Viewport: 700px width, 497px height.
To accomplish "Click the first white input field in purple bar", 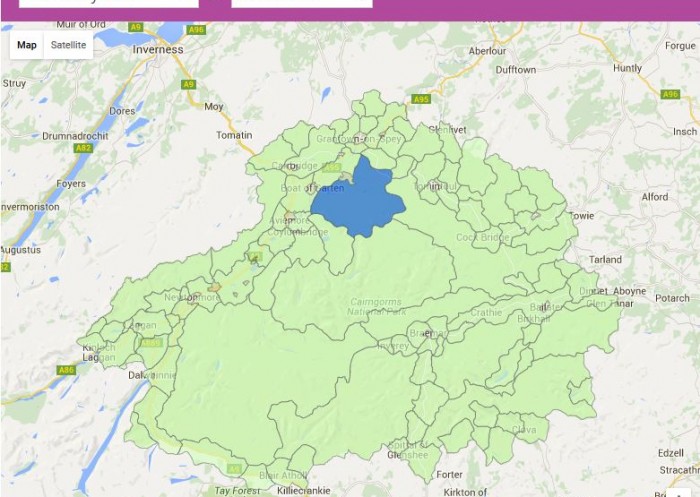I will coord(109,4).
